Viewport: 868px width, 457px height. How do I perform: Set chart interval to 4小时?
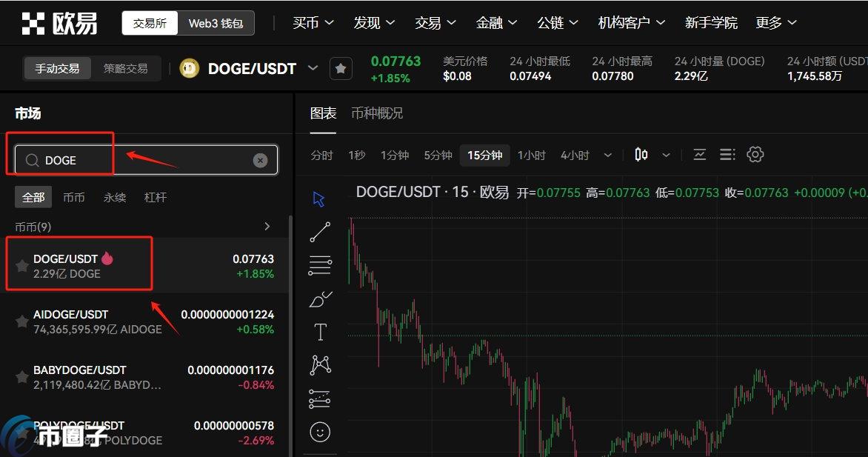575,155
